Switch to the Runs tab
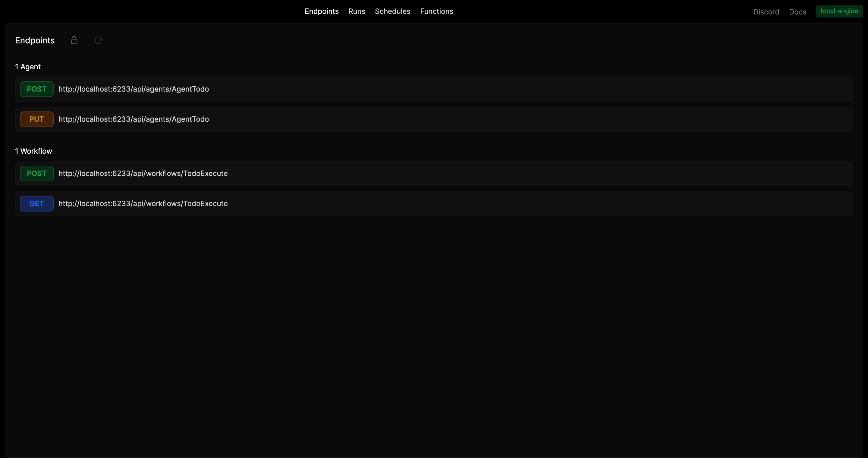 click(357, 11)
